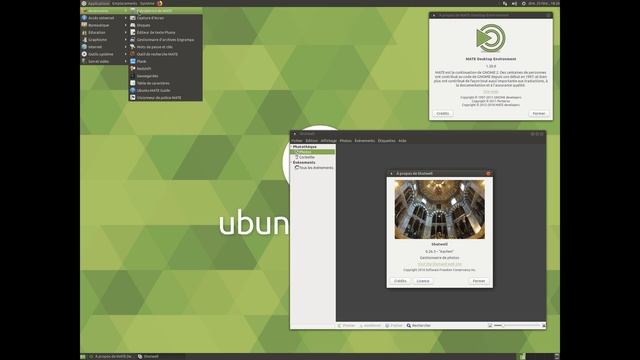This screenshot has height=360, width=640.
Task: Click Fermer in MATE about dialog
Action: click(539, 113)
